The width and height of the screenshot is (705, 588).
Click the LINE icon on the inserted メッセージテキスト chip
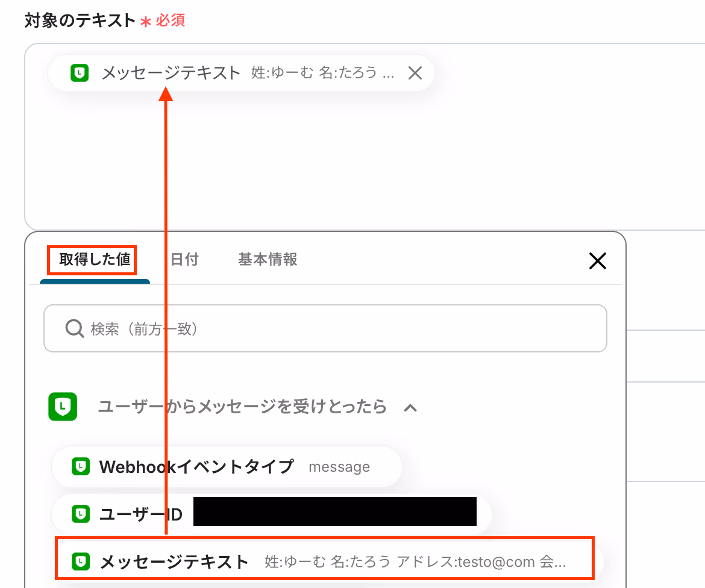(x=80, y=73)
